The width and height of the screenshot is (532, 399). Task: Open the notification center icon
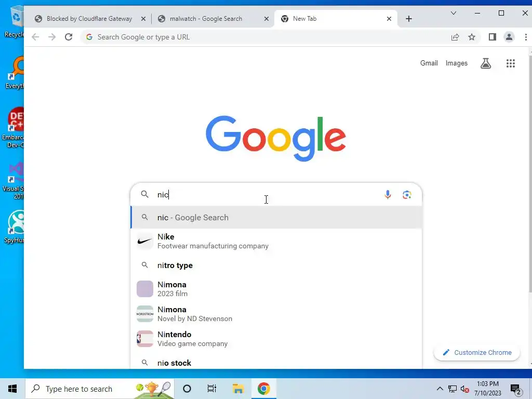pos(515,389)
